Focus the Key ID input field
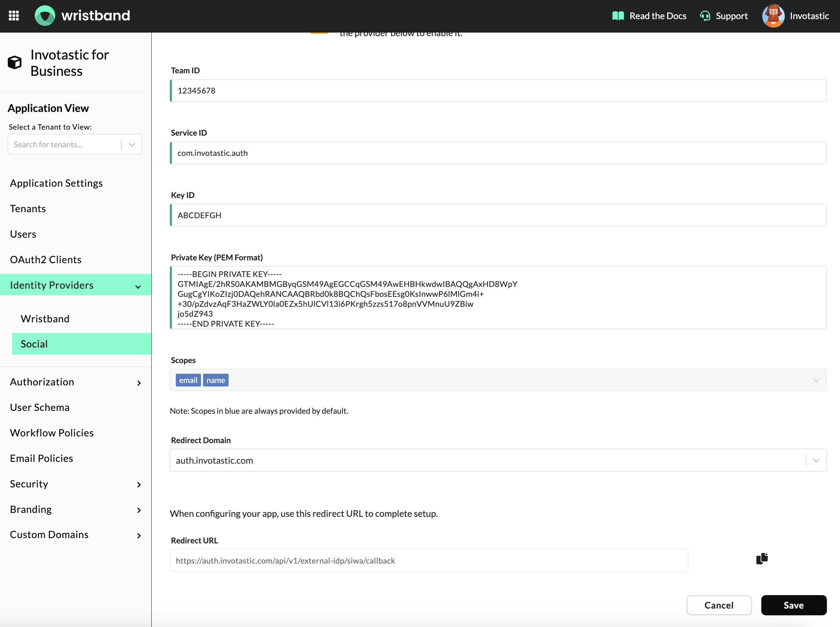Viewport: 840px width, 627px height. point(498,215)
